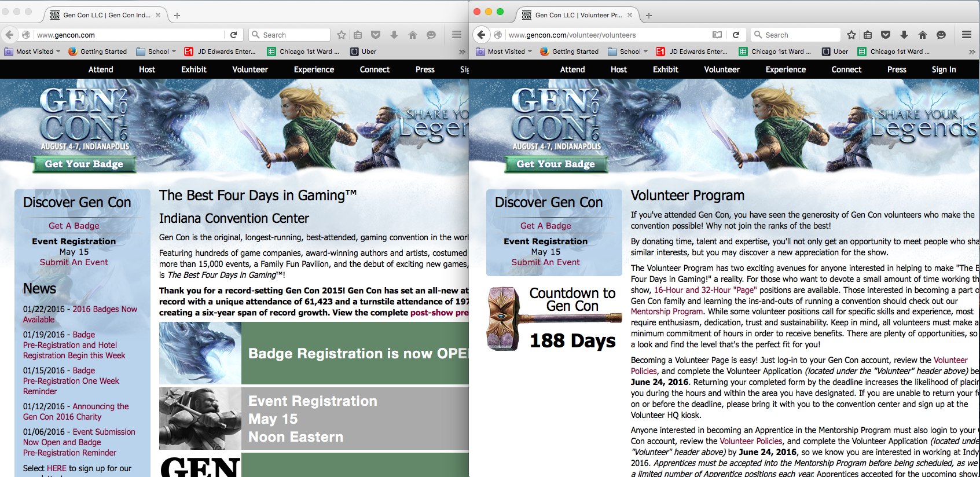This screenshot has height=477, width=980.
Task: Show more bookmarks chevron in left window
Action: coord(462,52)
